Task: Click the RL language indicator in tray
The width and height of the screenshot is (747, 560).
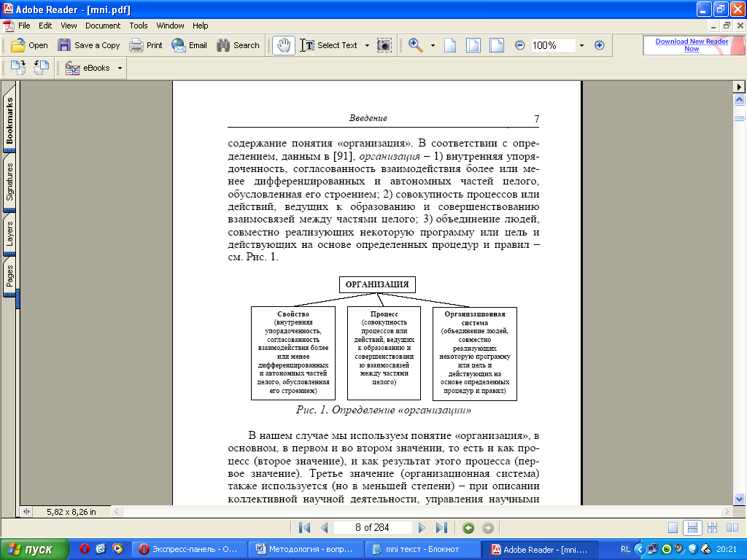Action: pos(625,549)
